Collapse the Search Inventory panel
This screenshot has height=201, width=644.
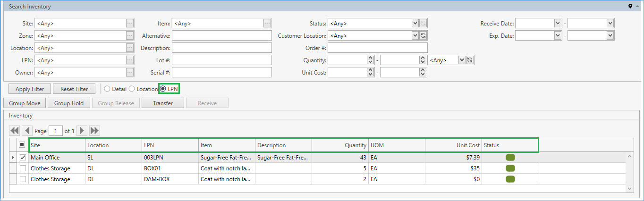[637, 7]
